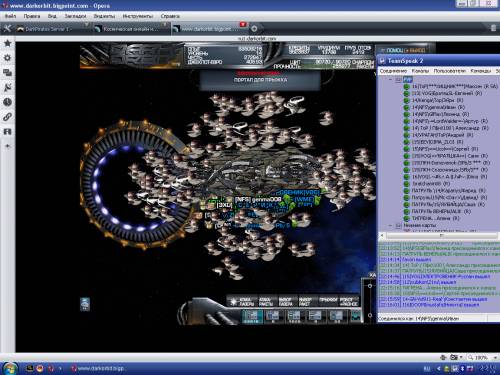Open the Opera panel wrench icon
Image resolution: width=500 pixels, height=375 pixels.
click(x=7, y=29)
